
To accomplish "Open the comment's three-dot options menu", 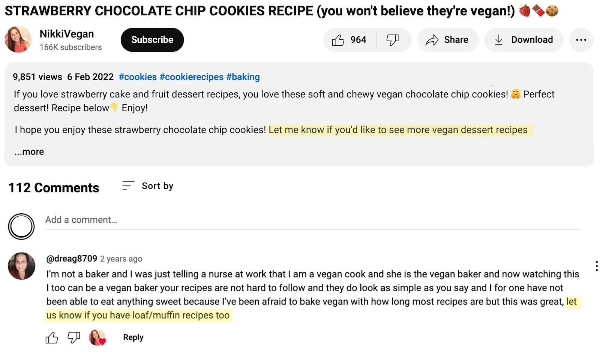I will coord(596,266).
